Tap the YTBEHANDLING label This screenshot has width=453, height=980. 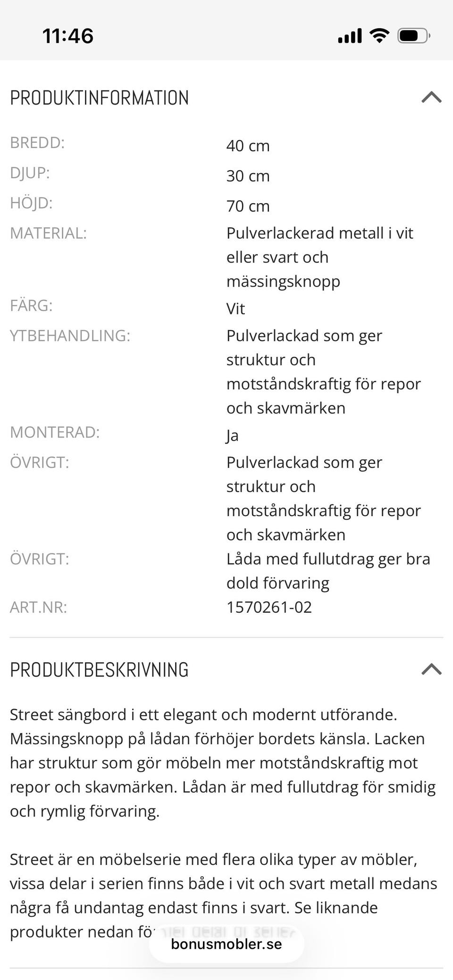[70, 337]
